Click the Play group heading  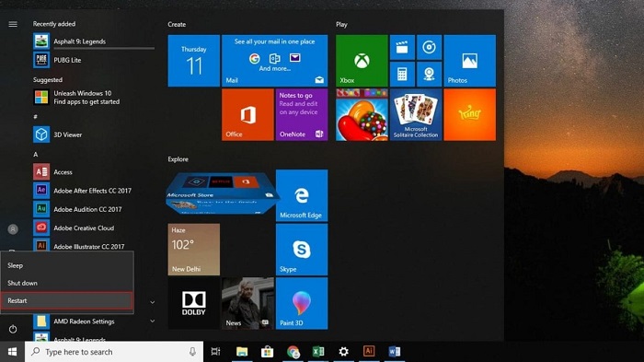pyautogui.click(x=341, y=24)
